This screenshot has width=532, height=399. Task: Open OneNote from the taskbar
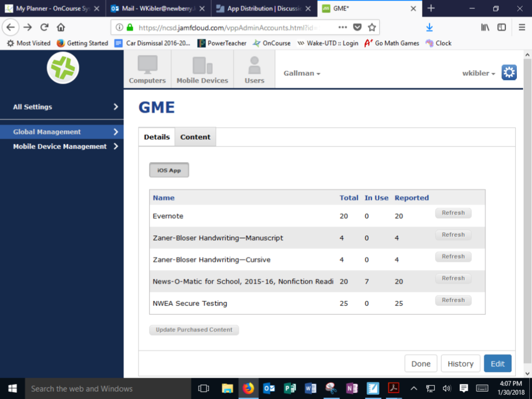point(352,388)
